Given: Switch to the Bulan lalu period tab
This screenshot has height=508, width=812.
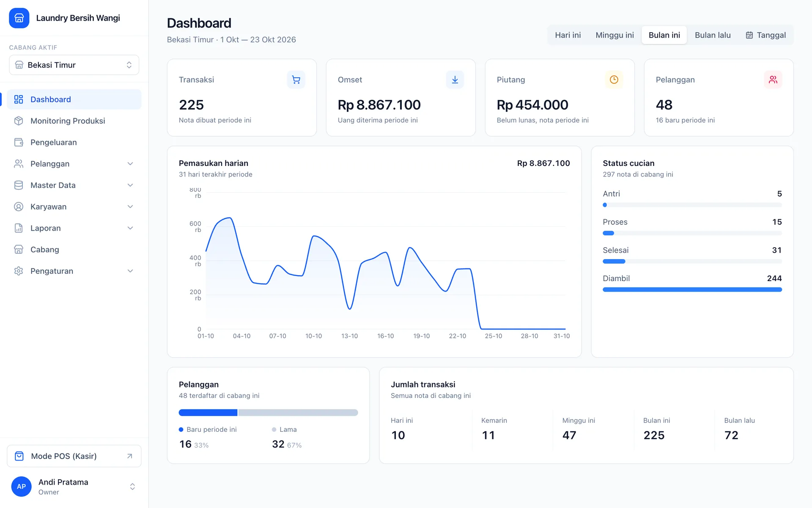Looking at the screenshot, I should tap(713, 35).
